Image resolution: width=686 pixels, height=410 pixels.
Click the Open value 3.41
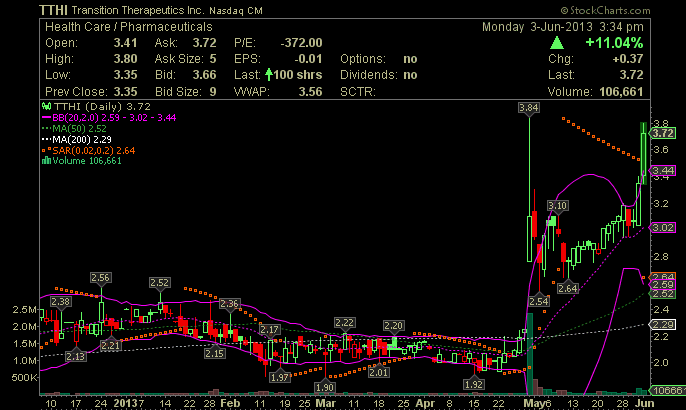click(125, 43)
